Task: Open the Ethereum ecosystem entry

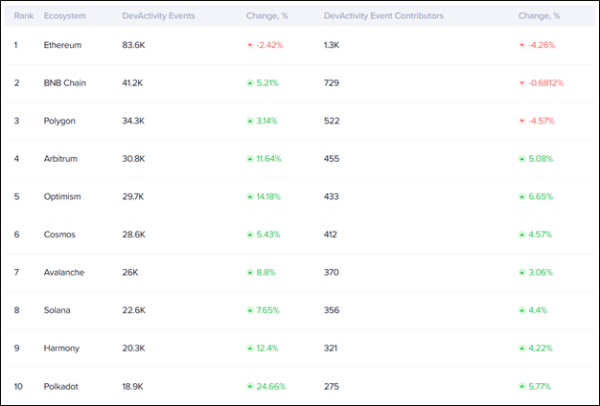Action: pyautogui.click(x=62, y=46)
